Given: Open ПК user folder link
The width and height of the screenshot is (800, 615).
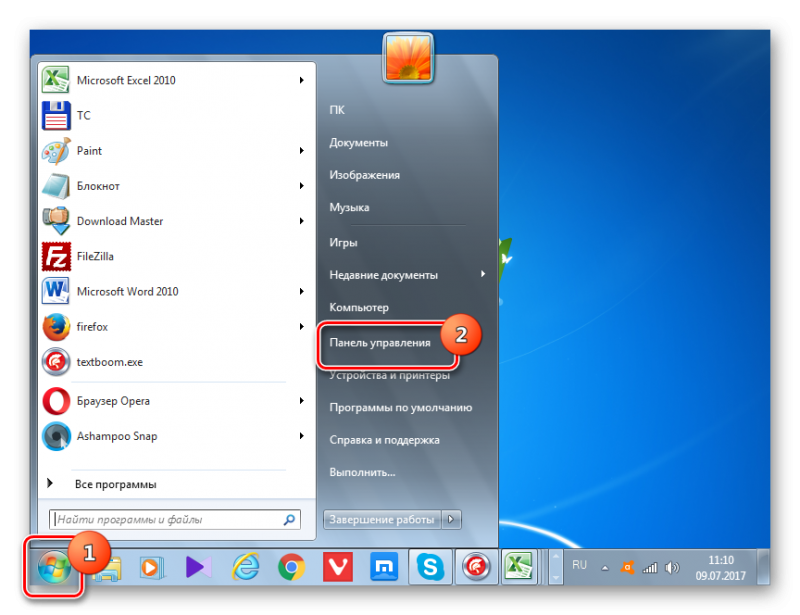Looking at the screenshot, I should 337,110.
